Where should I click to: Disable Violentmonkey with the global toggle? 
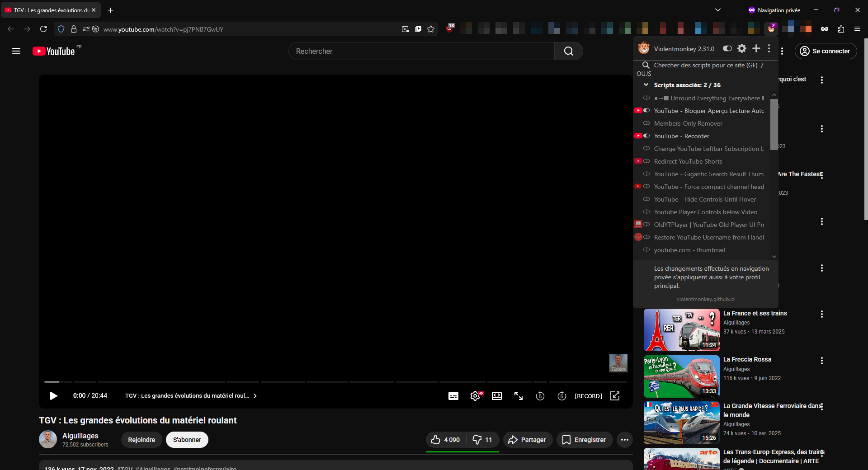727,48
